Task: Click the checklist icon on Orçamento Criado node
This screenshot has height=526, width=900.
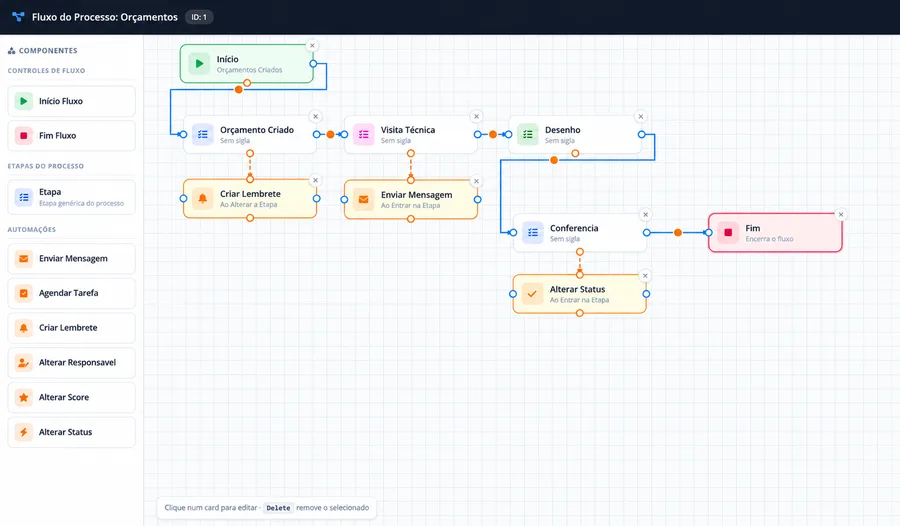Action: point(203,134)
